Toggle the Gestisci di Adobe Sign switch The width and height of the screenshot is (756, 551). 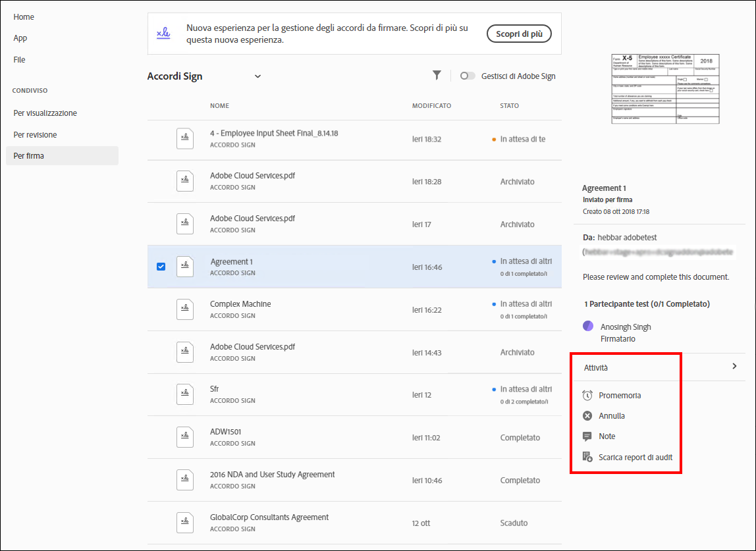point(468,76)
